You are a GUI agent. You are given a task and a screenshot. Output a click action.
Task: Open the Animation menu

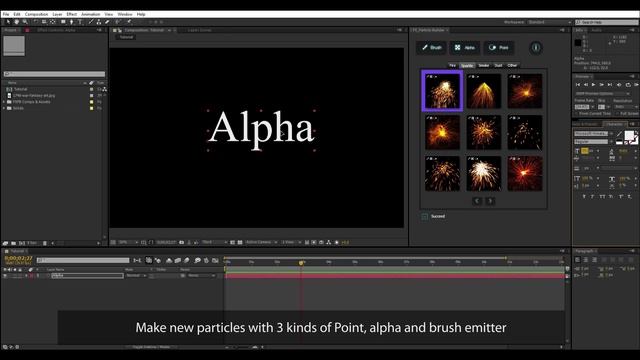point(91,14)
